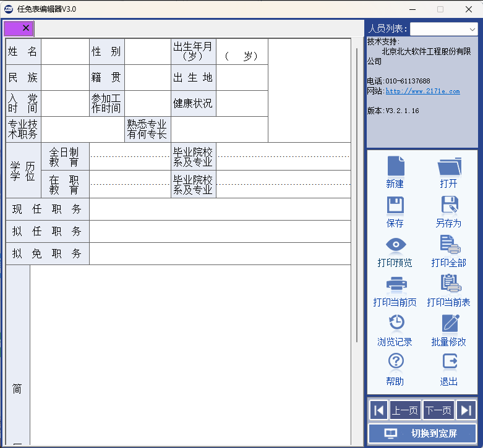This screenshot has height=448, width=483.
Task: Close the 任免表编辑器V3.0 window
Action: (x=469, y=9)
